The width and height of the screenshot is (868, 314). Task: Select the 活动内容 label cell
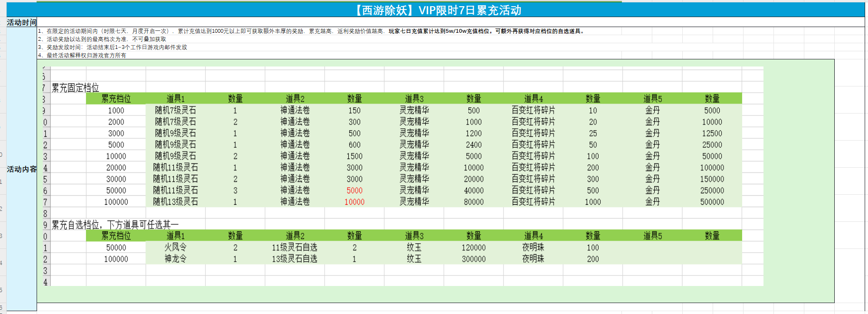point(21,169)
